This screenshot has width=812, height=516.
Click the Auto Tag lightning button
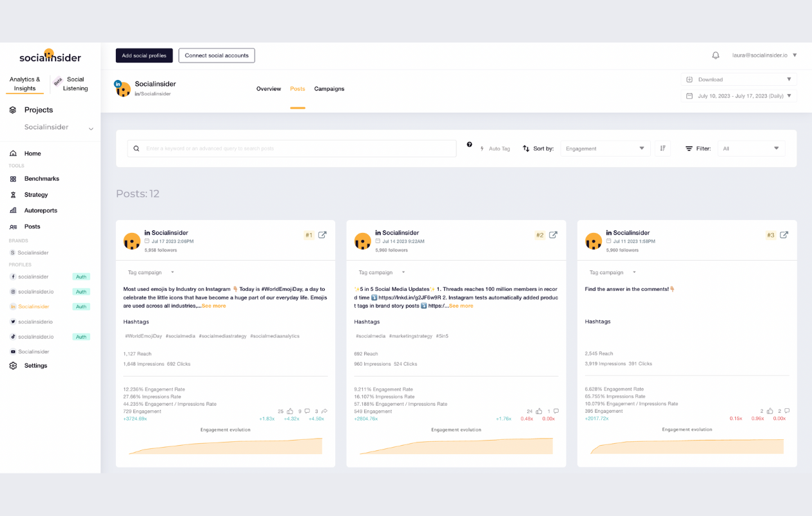point(495,148)
